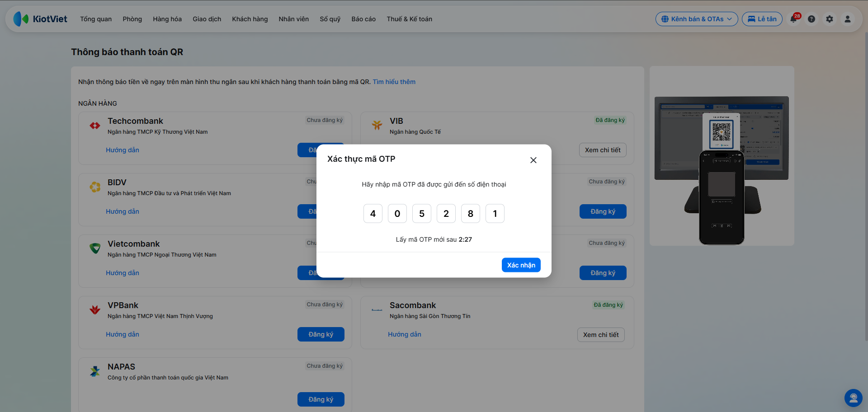Click Xem chi tiết for Sacombank
Viewport: 868px width, 412px height.
(601, 335)
